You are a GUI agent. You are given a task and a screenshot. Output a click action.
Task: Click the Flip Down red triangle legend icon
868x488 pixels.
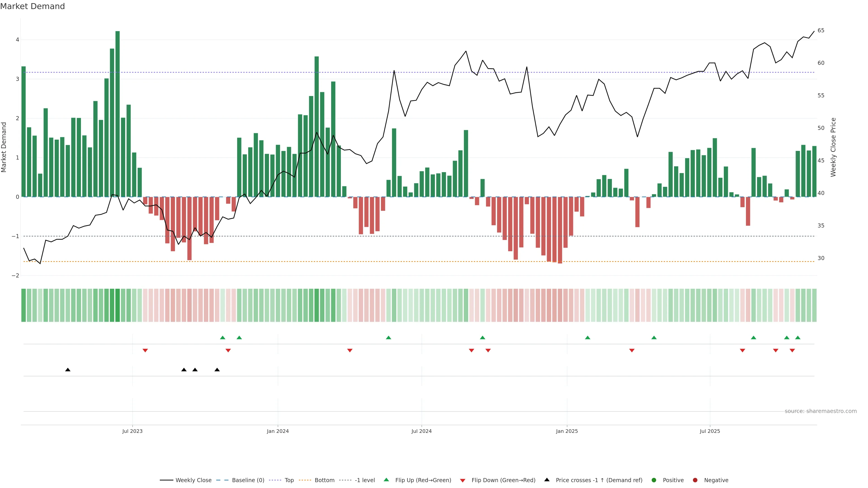[x=463, y=480]
